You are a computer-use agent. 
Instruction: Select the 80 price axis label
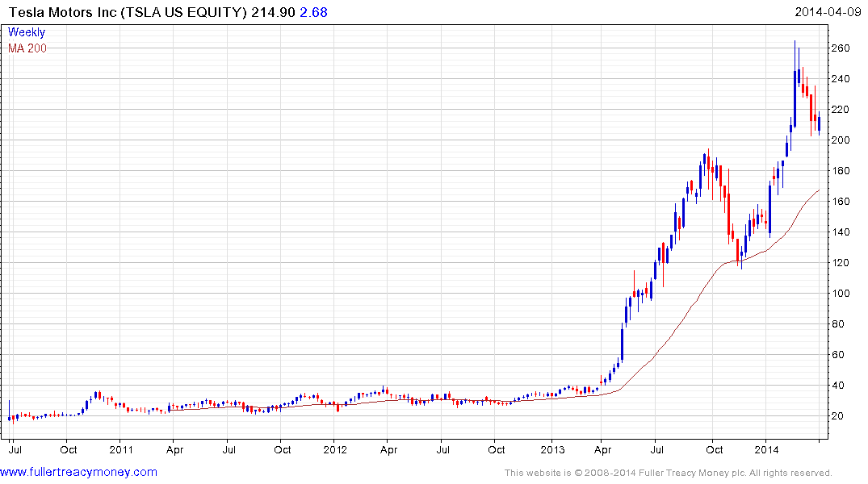pyautogui.click(x=838, y=324)
